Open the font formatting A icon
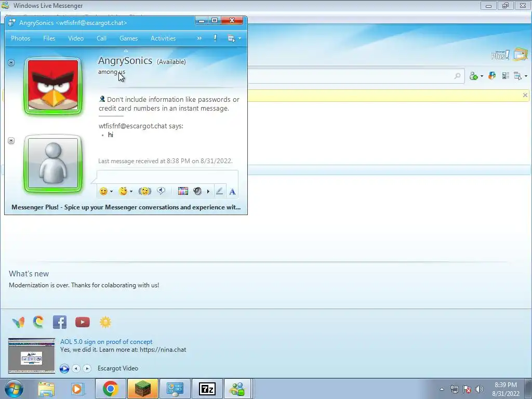The height and width of the screenshot is (399, 532). (x=232, y=192)
